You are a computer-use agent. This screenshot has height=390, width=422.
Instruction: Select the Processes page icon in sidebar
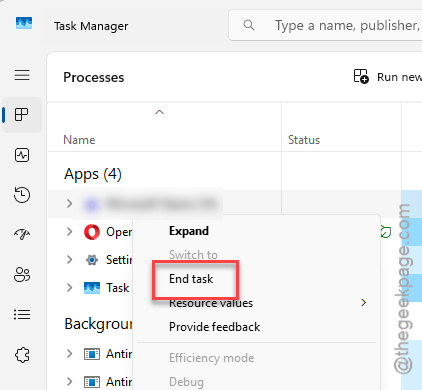[x=22, y=115]
